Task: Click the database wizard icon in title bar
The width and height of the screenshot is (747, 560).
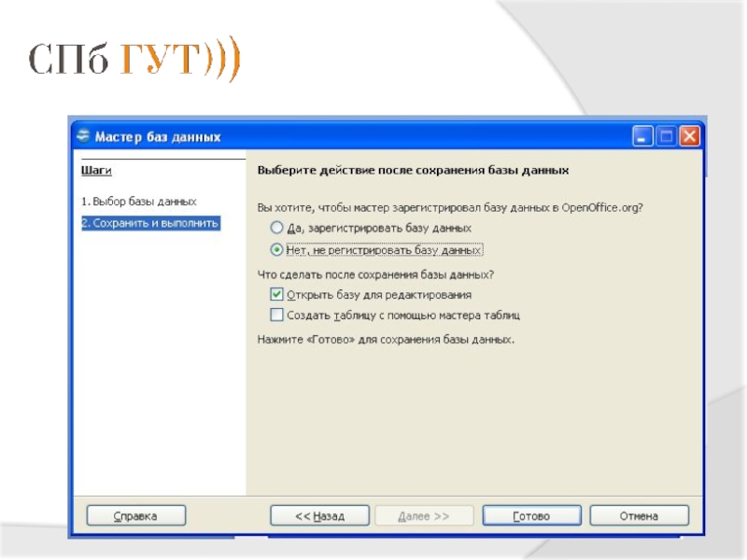Action: pyautogui.click(x=83, y=136)
